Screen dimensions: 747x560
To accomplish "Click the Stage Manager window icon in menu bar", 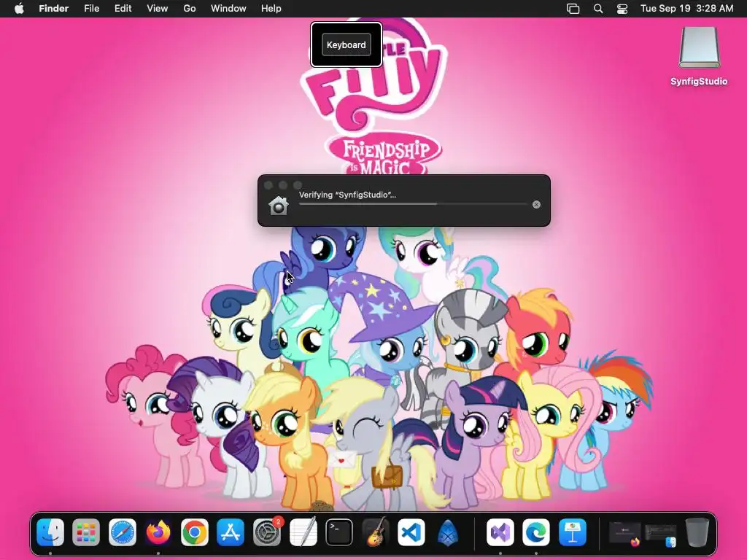I will (x=573, y=9).
